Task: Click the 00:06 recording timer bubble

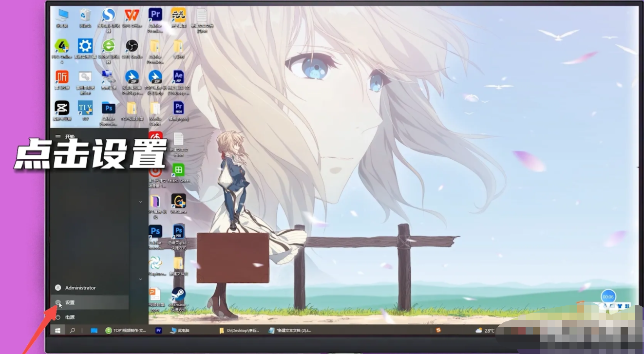Action: (x=608, y=297)
